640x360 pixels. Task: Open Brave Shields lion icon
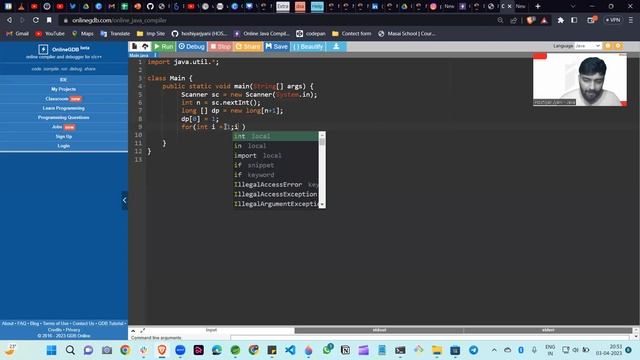click(531, 20)
